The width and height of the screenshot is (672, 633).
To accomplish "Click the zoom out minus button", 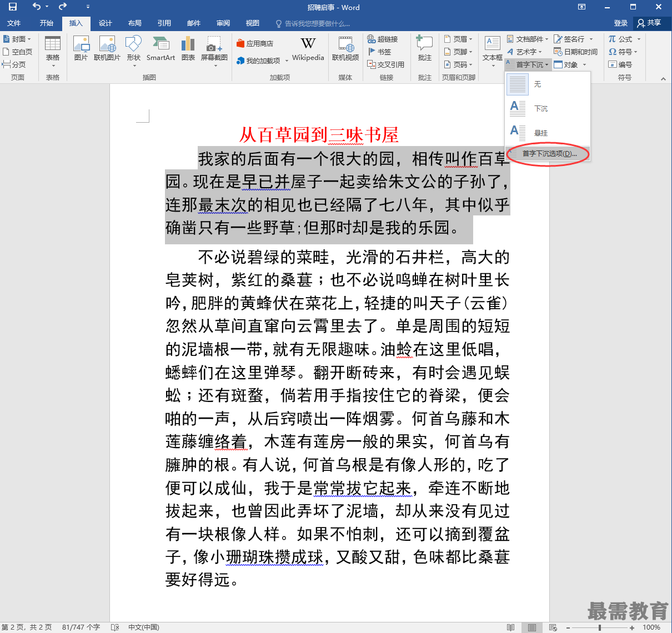I will [568, 627].
